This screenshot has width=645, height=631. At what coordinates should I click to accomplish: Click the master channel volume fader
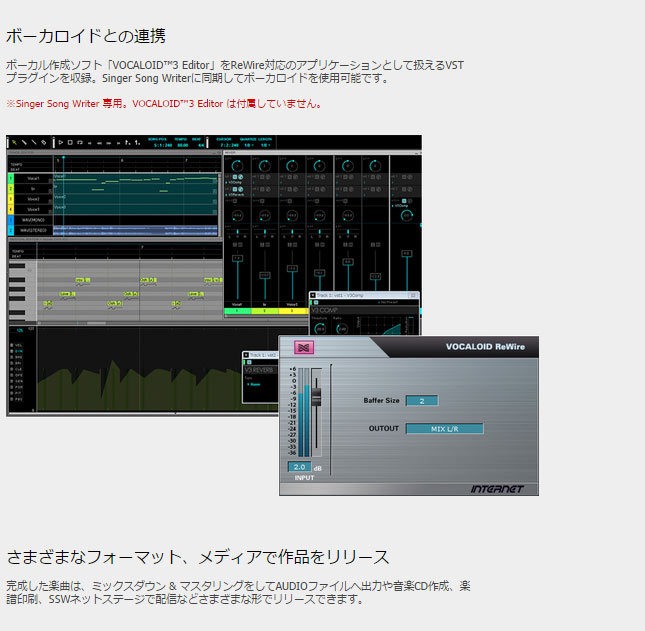(407, 254)
